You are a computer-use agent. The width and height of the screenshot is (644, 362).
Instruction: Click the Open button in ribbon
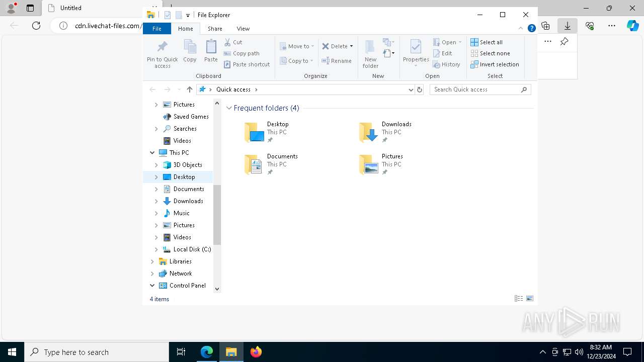pos(447,42)
